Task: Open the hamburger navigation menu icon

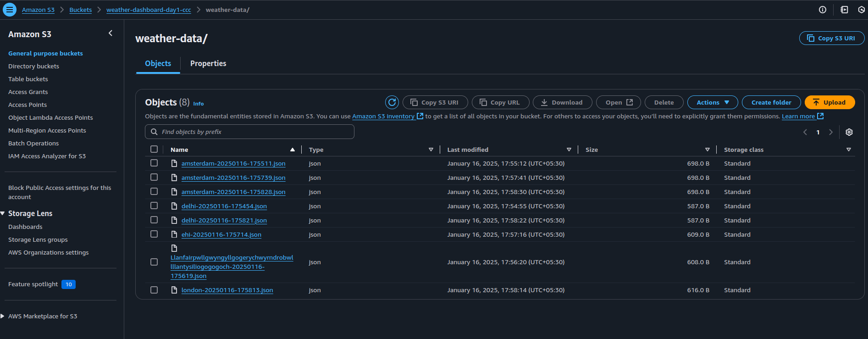Action: [10, 10]
